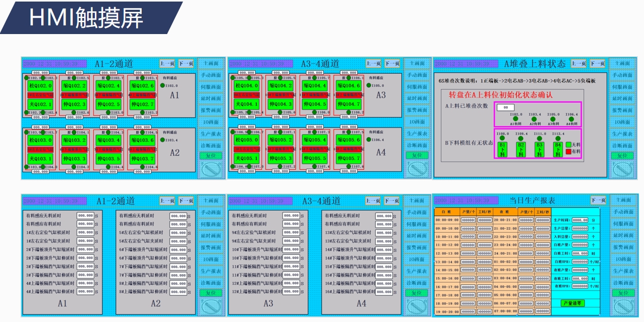Open 诊断画面 from 当日生产报表 screen sidebar
The image size is (644, 322).
click(623, 282)
